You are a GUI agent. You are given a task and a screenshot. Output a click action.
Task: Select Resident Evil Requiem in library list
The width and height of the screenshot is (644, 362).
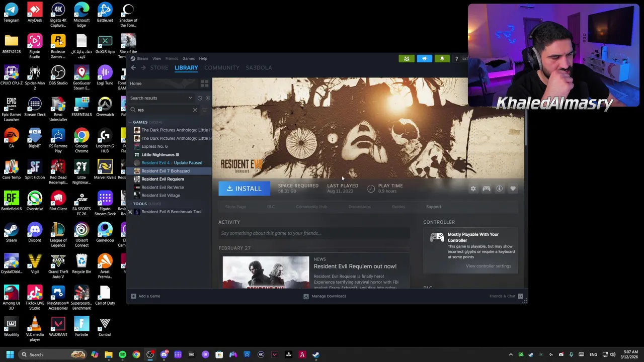(x=163, y=179)
